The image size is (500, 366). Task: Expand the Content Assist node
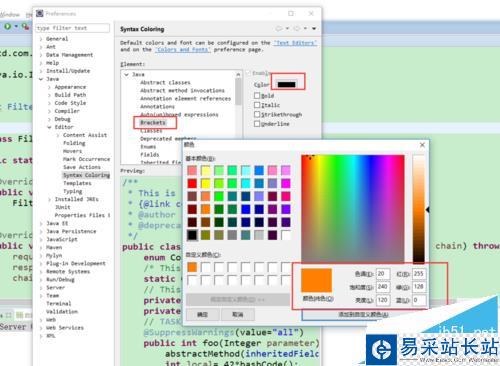coord(58,135)
